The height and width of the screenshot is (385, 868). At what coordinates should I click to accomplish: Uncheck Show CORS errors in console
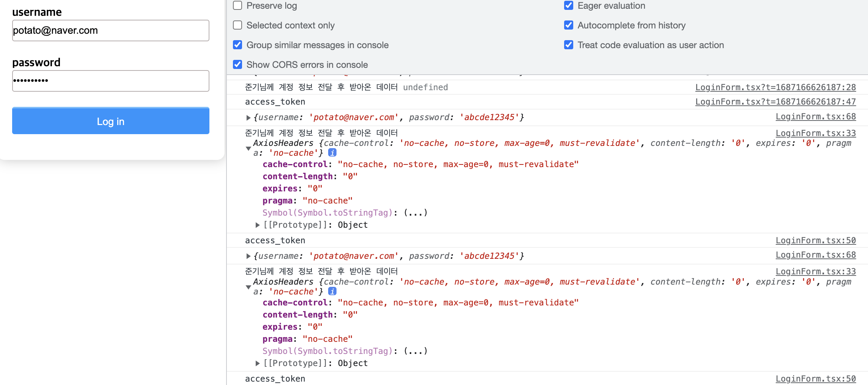pos(237,64)
